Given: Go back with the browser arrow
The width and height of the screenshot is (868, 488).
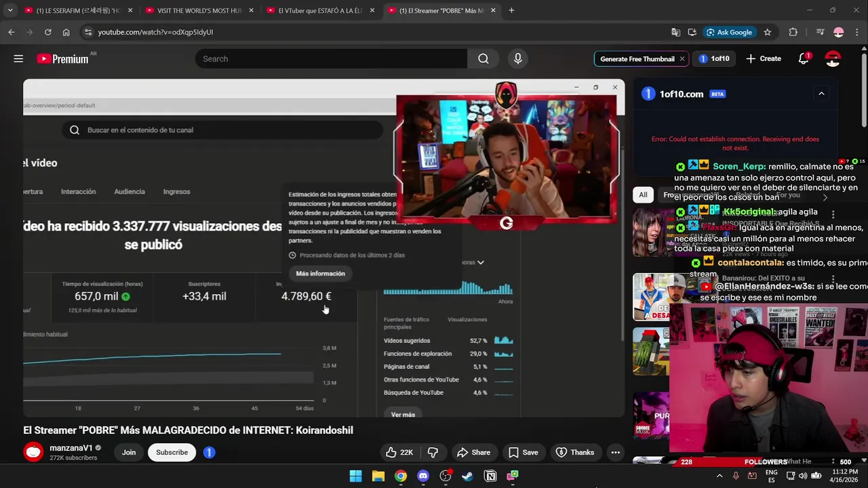Looking at the screenshot, I should pyautogui.click(x=12, y=32).
